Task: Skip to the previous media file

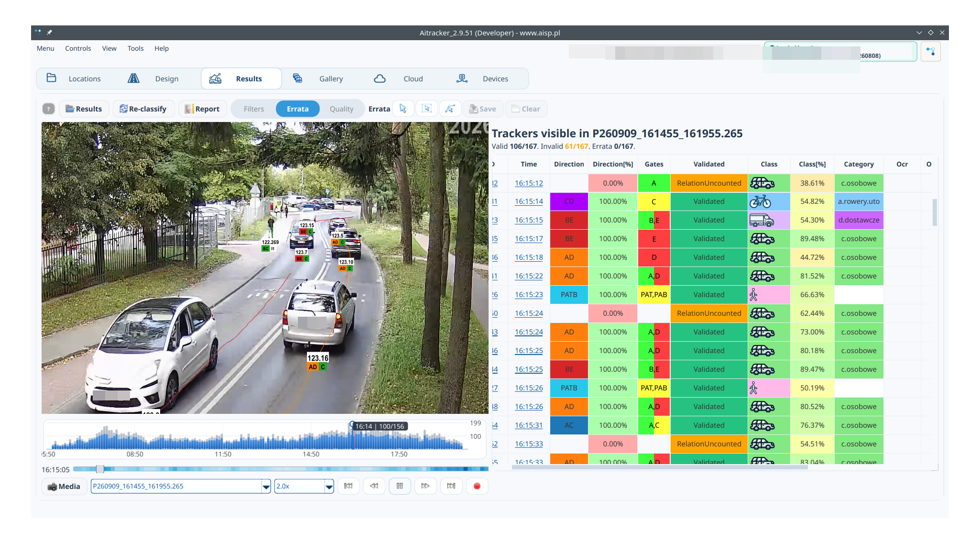Action: point(348,486)
